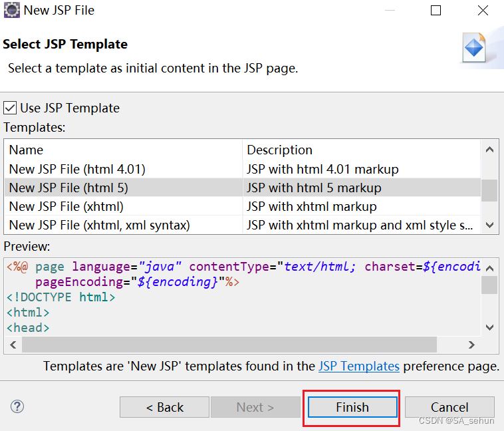Click the Eclipse icon in title bar
The image size is (504, 431).
pos(11,11)
